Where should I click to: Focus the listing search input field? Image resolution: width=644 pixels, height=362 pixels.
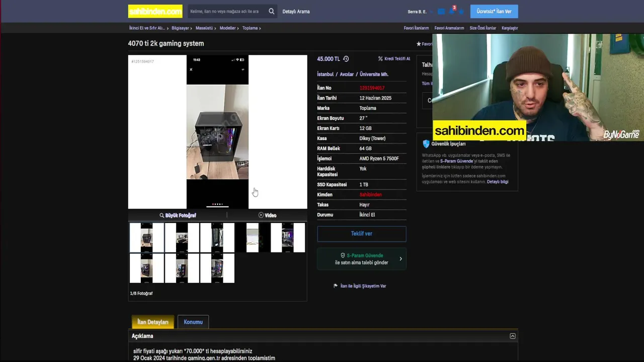pos(227,11)
